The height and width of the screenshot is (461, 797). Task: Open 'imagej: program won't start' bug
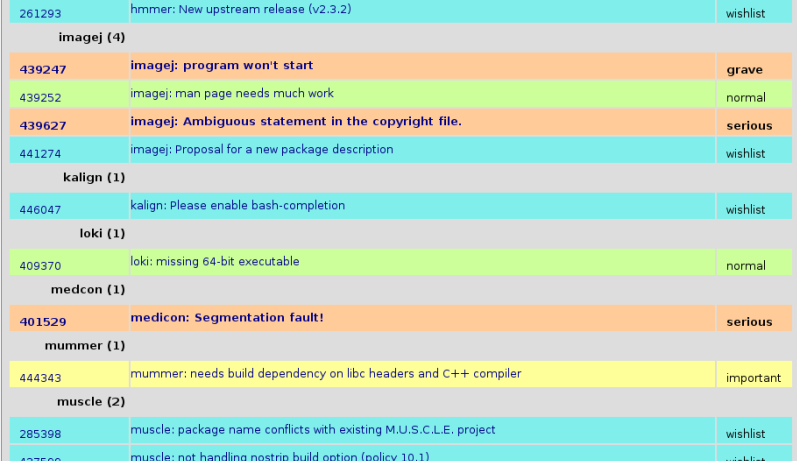[x=222, y=65]
